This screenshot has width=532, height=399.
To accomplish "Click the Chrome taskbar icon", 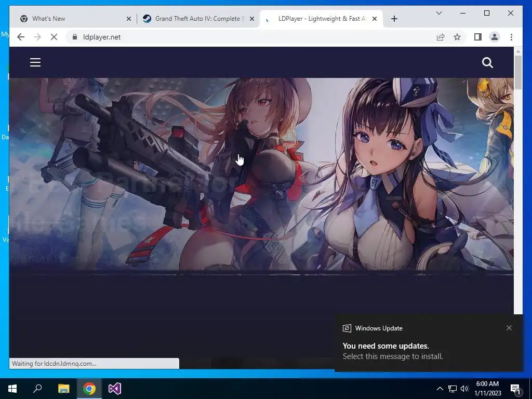I will click(x=89, y=389).
